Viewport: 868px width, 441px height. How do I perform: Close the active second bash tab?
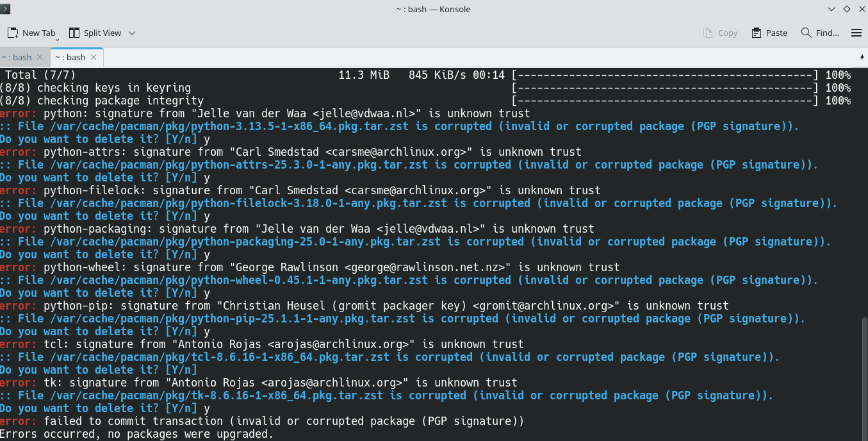point(94,57)
